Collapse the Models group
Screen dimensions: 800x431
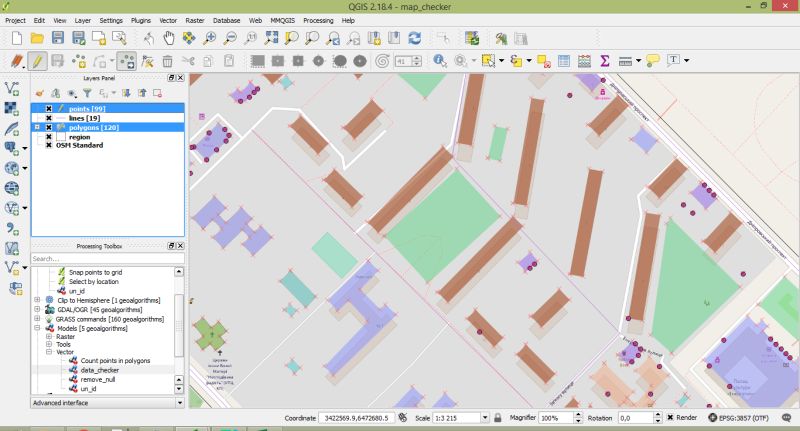point(37,328)
